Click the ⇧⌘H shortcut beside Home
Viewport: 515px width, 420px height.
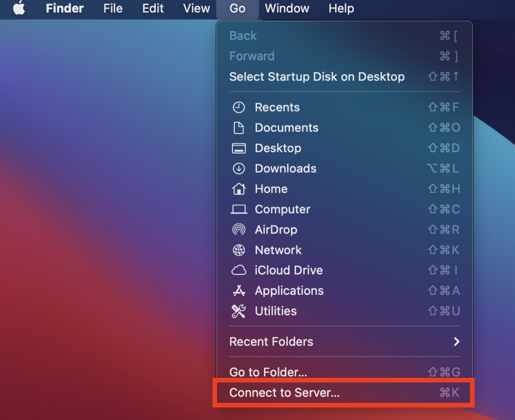444,189
